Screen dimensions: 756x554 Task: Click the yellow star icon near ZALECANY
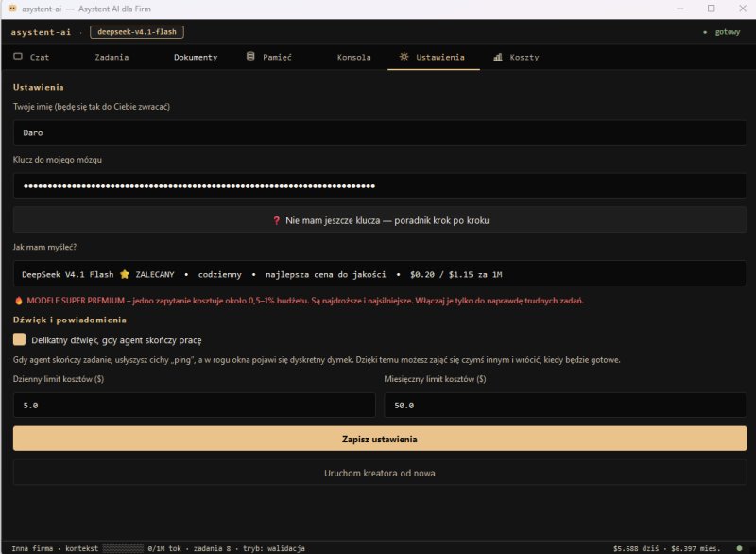click(125, 274)
